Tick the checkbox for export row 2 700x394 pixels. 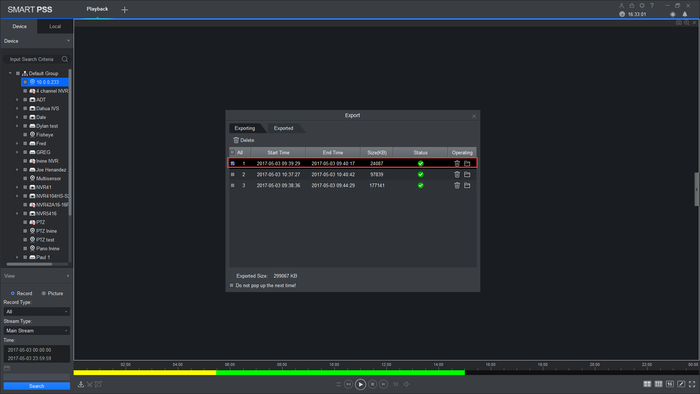pos(233,174)
